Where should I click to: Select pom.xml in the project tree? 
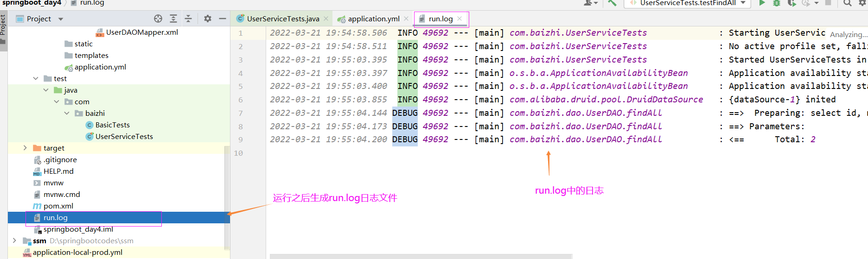[x=53, y=206]
